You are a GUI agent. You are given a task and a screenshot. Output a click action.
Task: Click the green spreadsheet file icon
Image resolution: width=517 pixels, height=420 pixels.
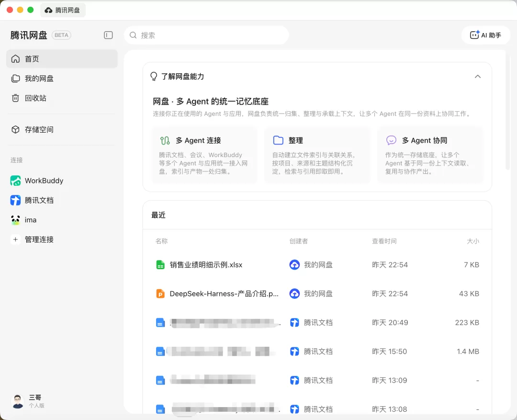point(160,265)
